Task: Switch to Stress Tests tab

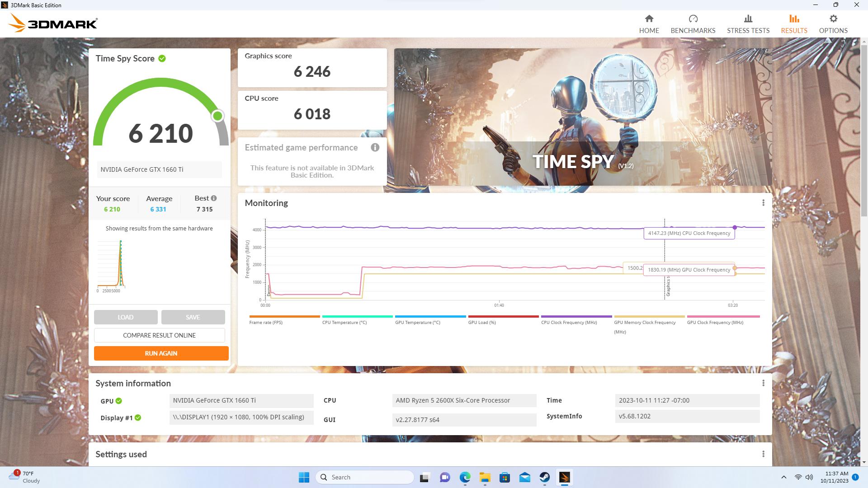Action: coord(748,24)
